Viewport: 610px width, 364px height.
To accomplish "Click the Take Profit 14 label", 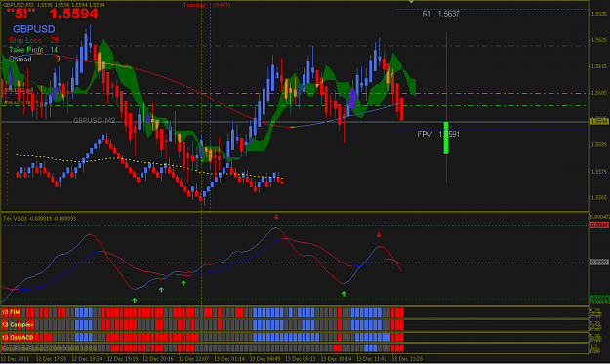I will (33, 50).
